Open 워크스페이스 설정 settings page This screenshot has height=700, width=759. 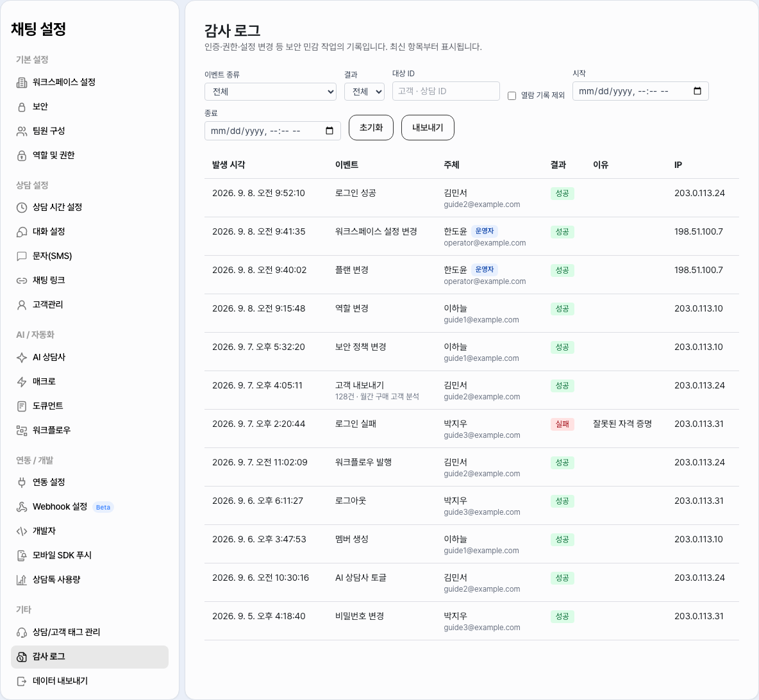(90, 82)
